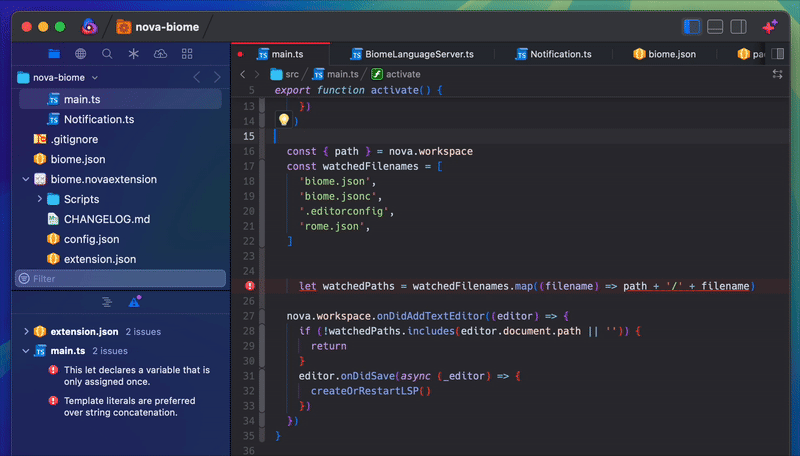
Task: Click the filter options icon in Filter field
Action: click(24, 278)
